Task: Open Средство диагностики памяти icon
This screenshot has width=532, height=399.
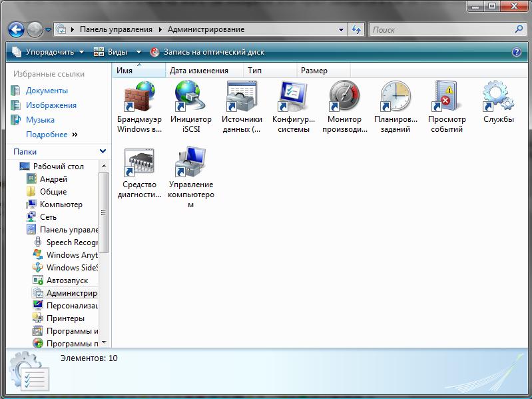Action: [x=139, y=163]
